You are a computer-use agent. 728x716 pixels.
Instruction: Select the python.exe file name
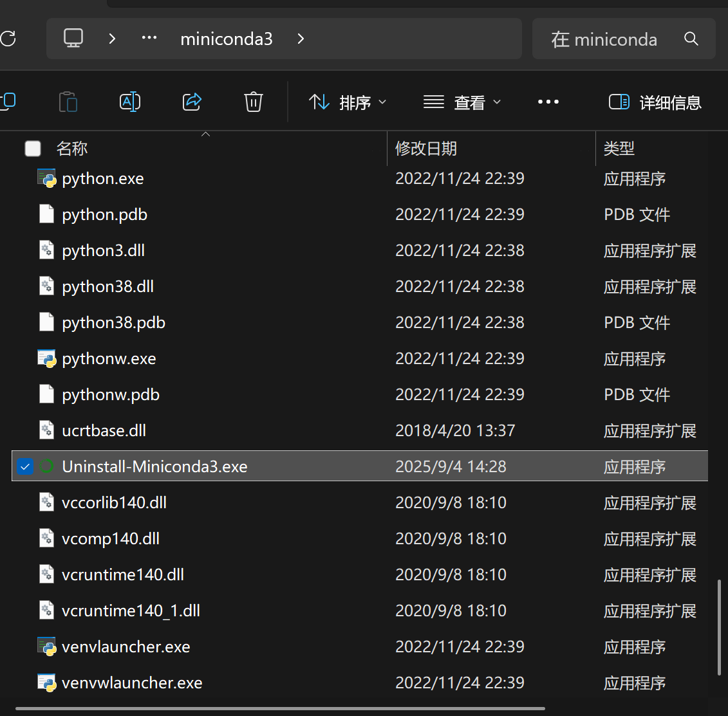[103, 179]
